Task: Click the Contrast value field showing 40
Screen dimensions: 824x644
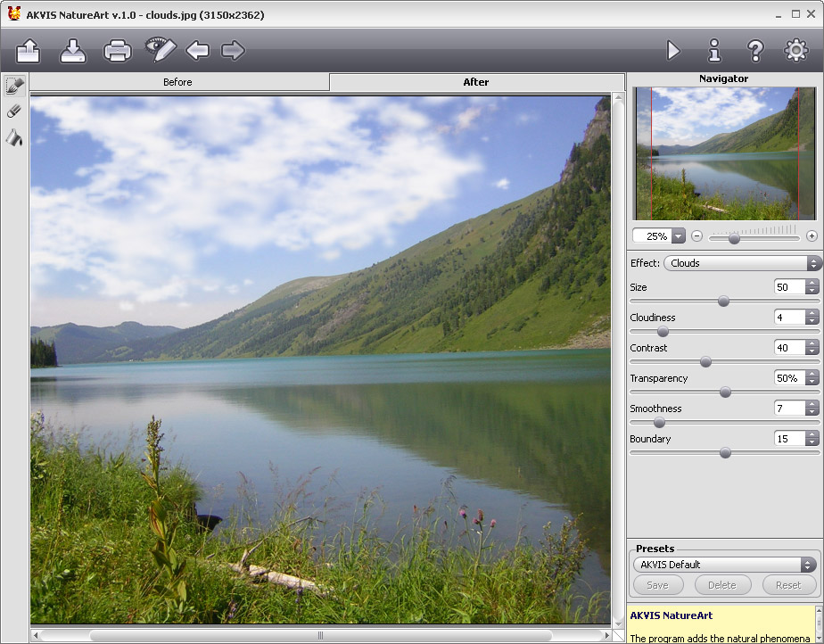Action: click(790, 348)
